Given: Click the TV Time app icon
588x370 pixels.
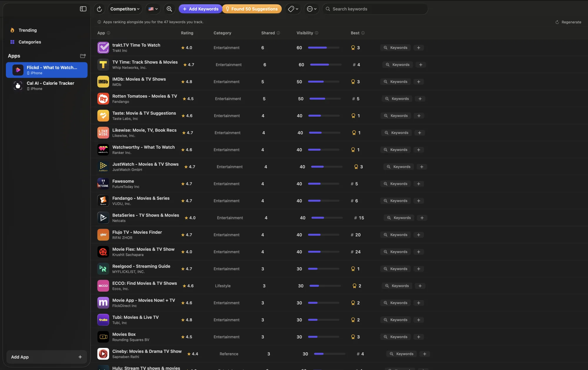Looking at the screenshot, I should 103,64.
